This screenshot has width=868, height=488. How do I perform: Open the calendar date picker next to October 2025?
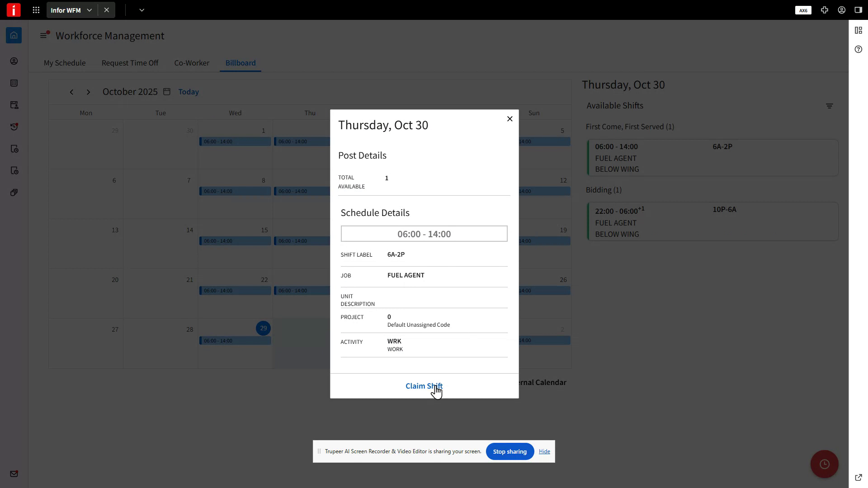pos(167,91)
